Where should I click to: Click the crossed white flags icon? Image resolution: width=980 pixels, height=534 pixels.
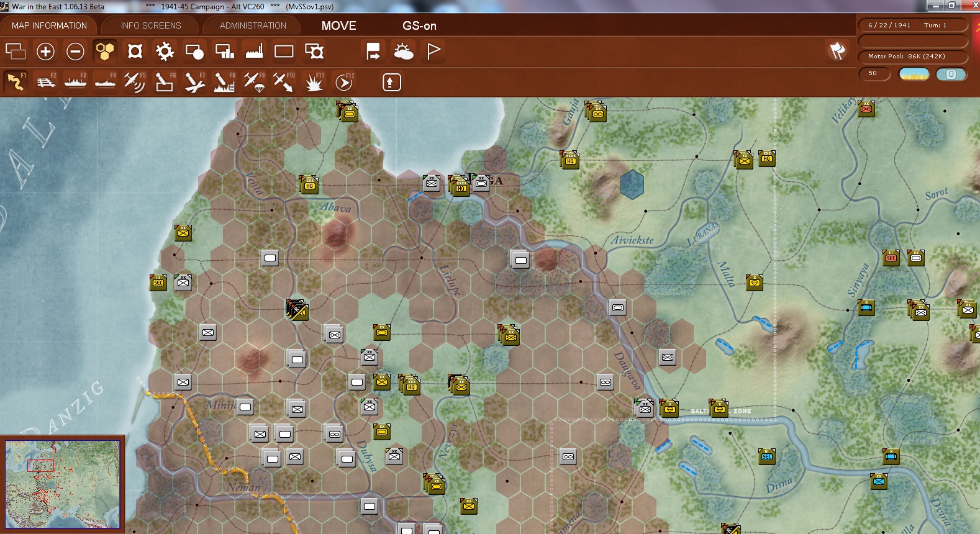[x=837, y=51]
